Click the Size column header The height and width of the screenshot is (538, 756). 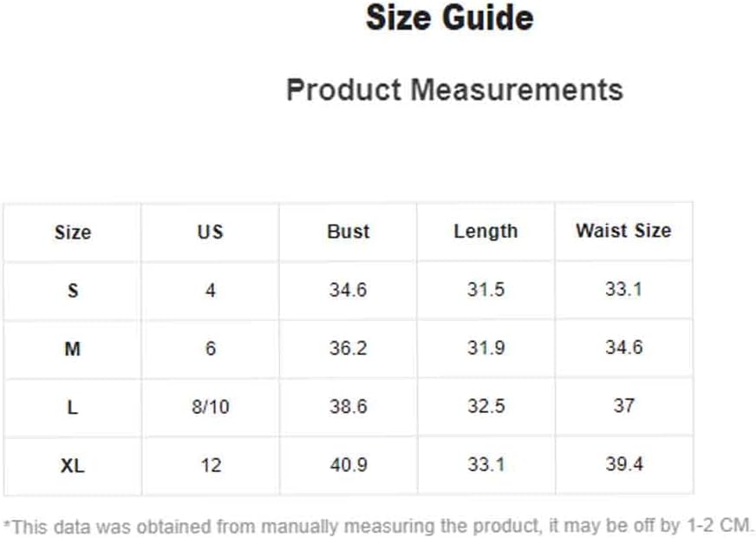[72, 233]
